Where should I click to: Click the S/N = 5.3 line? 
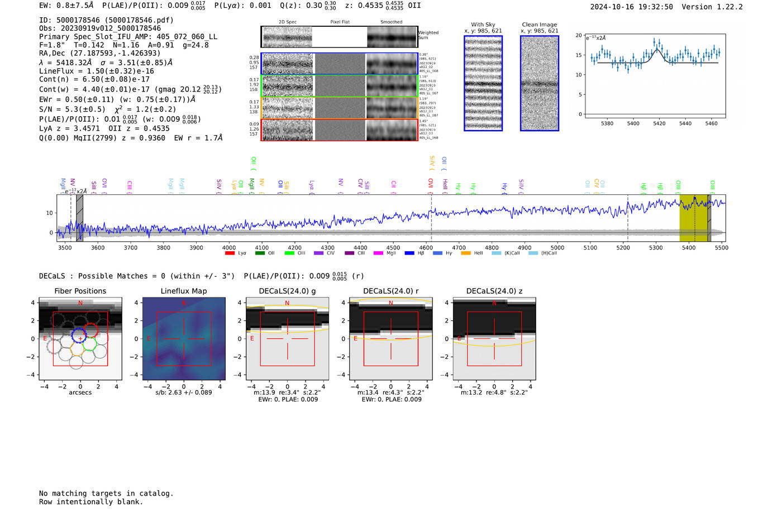pyautogui.click(x=107, y=109)
